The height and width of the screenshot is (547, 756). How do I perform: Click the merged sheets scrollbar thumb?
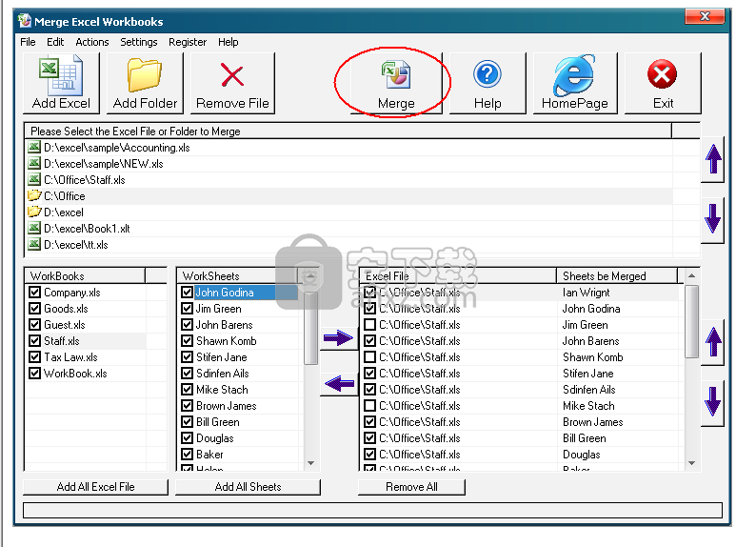(691, 321)
